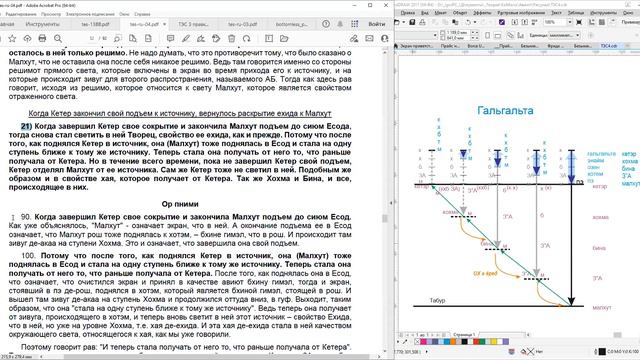Viewport: 640px width, 360px height.
Task: Click the import icon in CorelDRAW toolbar
Action: point(515,22)
